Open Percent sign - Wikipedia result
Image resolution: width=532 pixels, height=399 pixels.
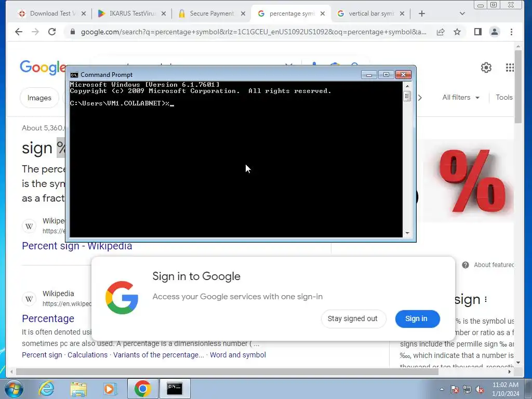[x=77, y=246]
